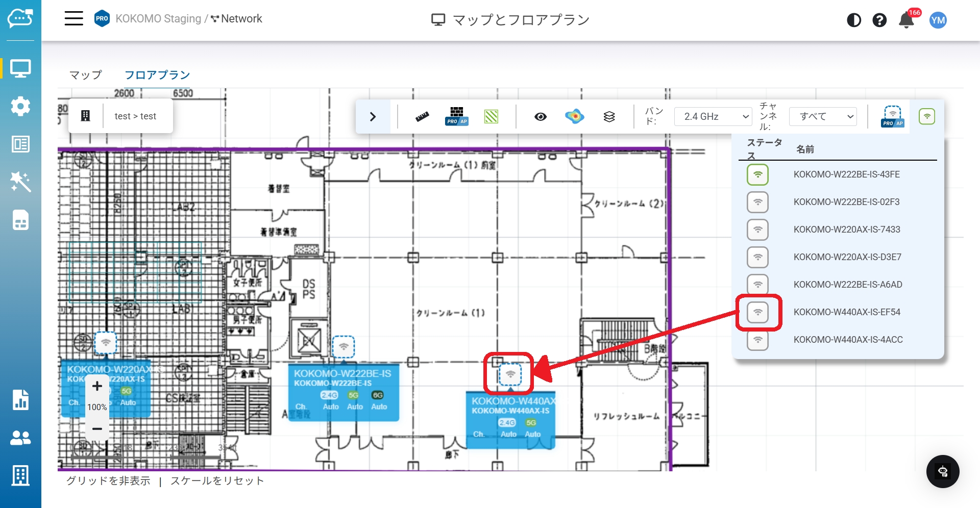This screenshot has height=508, width=980.
Task: Expand the toolbar with chevron arrow
Action: tap(373, 117)
